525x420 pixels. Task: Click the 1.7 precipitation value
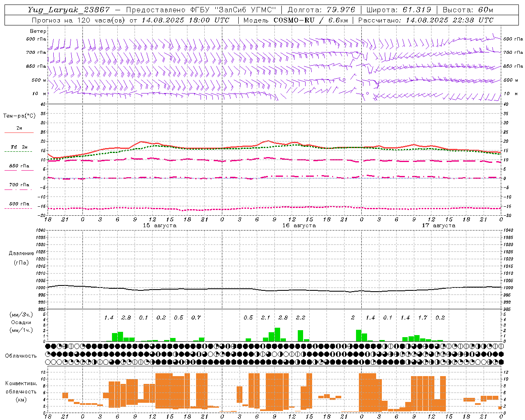click(422, 318)
